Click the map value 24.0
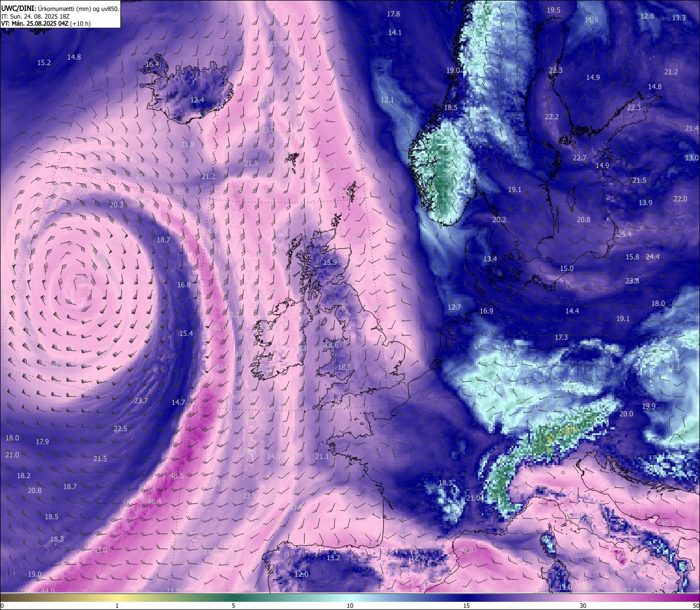The height and width of the screenshot is (610, 700). click(273, 457)
